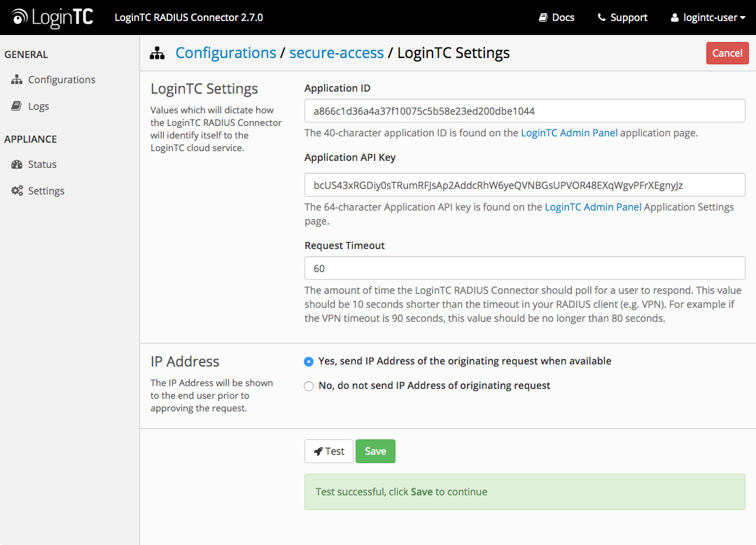Viewport: 756px width, 545px height.
Task: Click the Application ID label
Action: coord(337,88)
